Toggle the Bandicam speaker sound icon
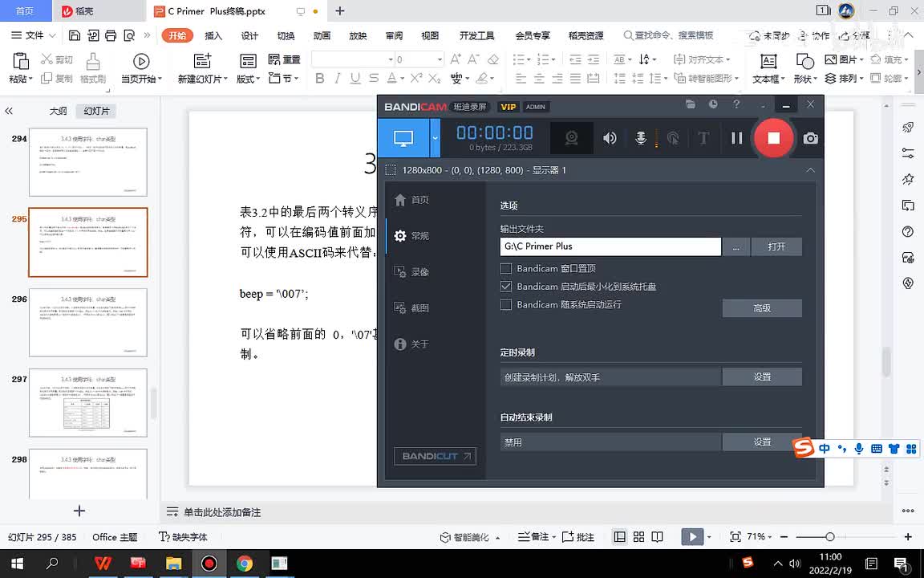The width and height of the screenshot is (924, 578). coord(610,138)
